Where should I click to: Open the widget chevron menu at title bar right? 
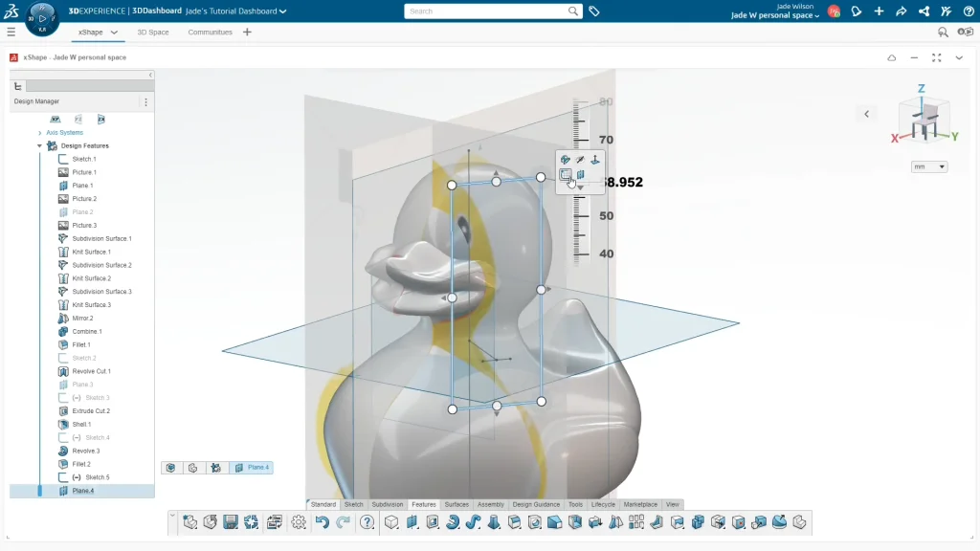click(x=959, y=57)
